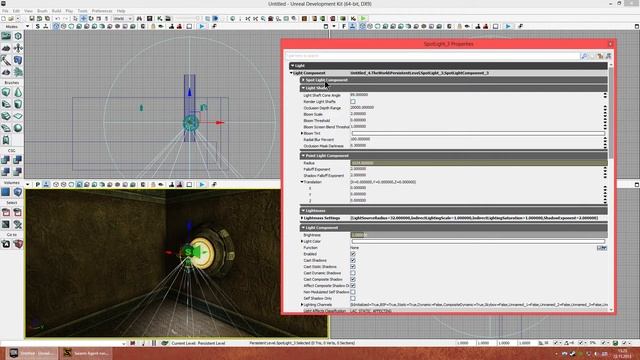Click the Radius value field
Viewport: 640px width, 360px height.
(x=479, y=163)
